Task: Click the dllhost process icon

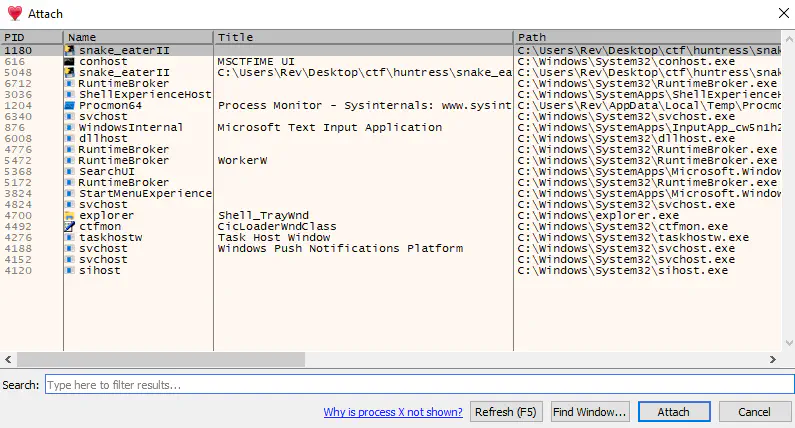Action: tap(70, 138)
